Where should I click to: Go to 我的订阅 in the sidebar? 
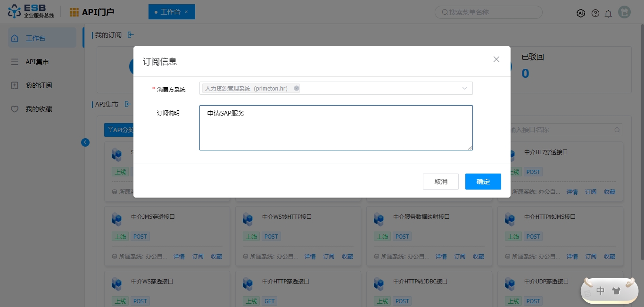[x=39, y=85]
